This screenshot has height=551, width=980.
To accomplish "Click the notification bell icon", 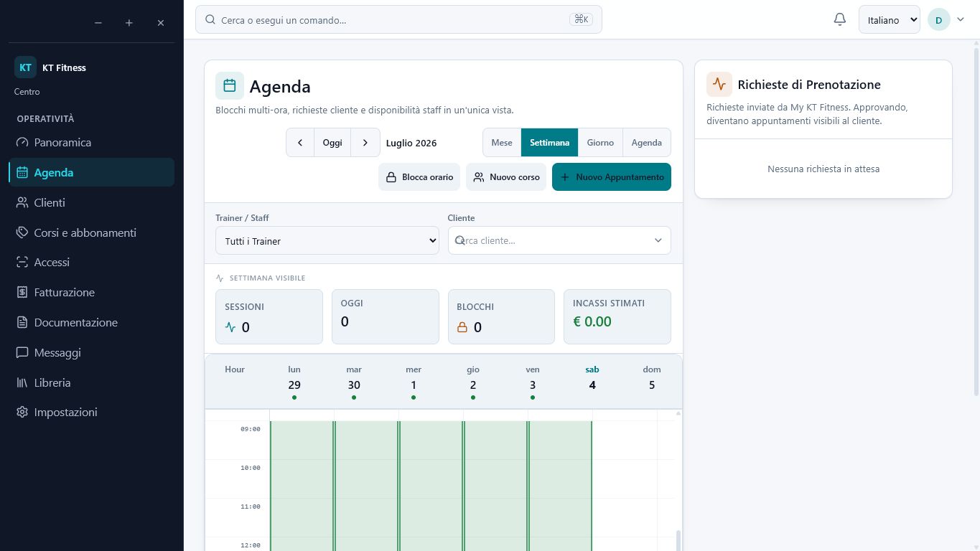I will click(x=840, y=19).
